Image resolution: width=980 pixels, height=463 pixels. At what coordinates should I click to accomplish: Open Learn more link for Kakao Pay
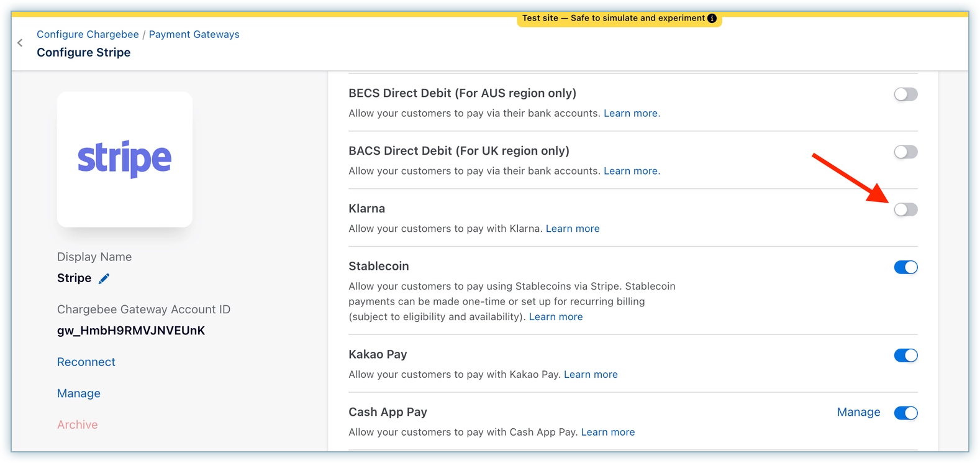point(591,375)
